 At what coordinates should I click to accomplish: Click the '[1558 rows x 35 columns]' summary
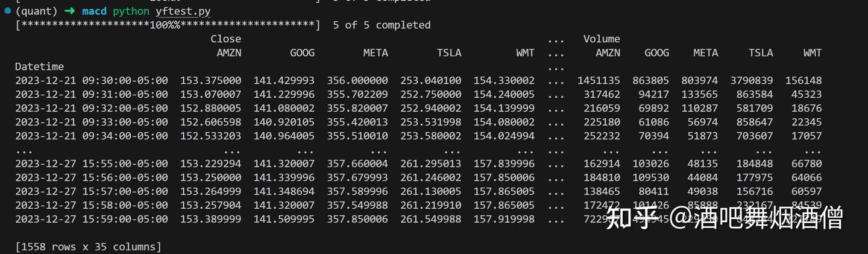coord(88,247)
